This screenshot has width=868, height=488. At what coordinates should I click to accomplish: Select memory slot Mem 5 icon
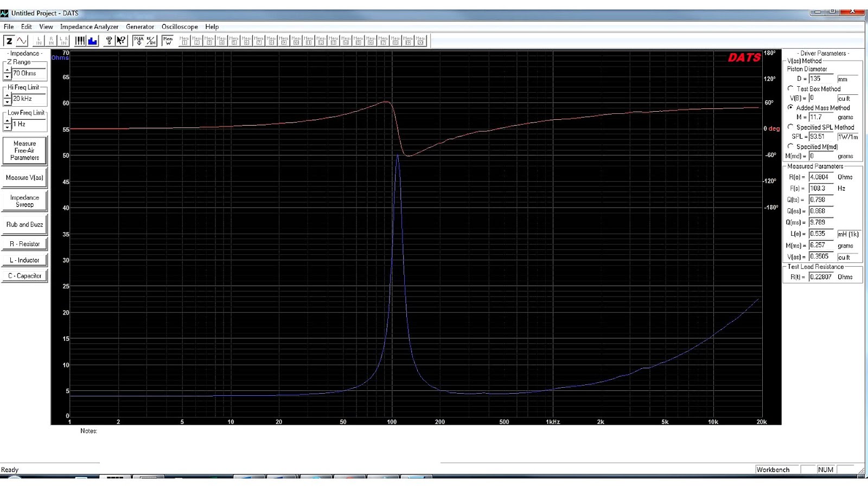[x=234, y=41]
